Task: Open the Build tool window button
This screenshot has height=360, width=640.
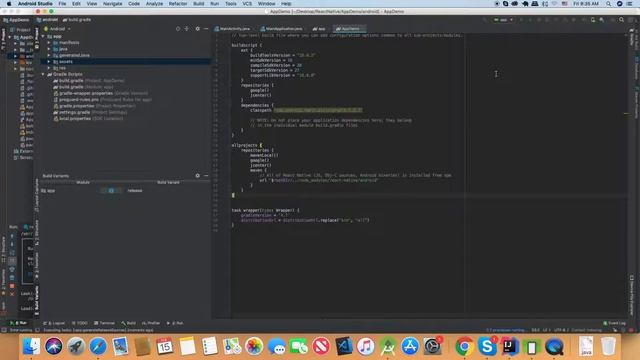Action: click(x=128, y=323)
